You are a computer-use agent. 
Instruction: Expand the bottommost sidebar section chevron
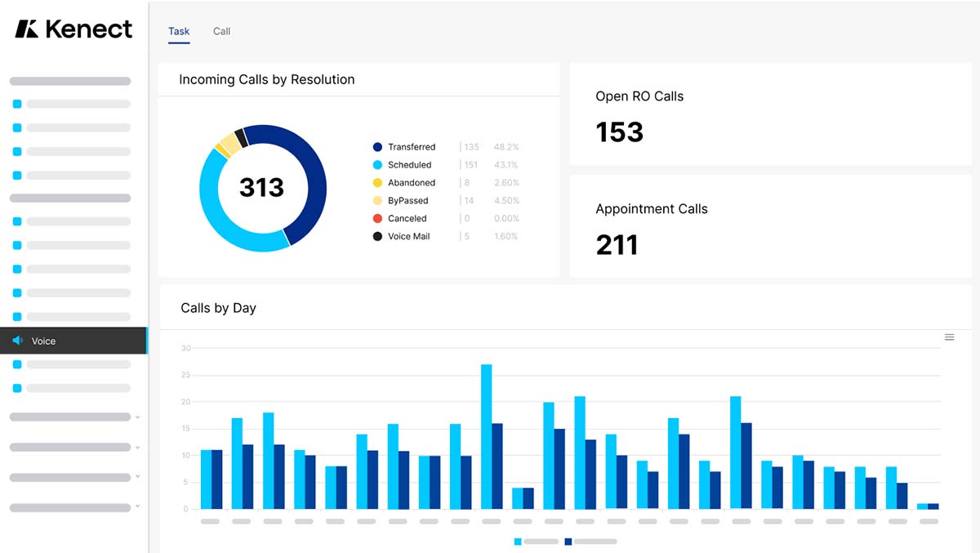(x=137, y=507)
